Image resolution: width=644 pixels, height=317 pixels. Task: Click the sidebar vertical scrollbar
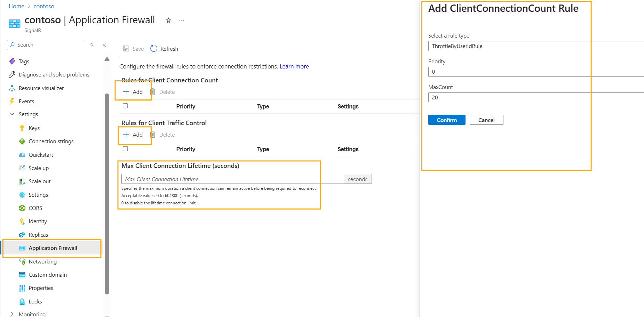[x=107, y=194]
